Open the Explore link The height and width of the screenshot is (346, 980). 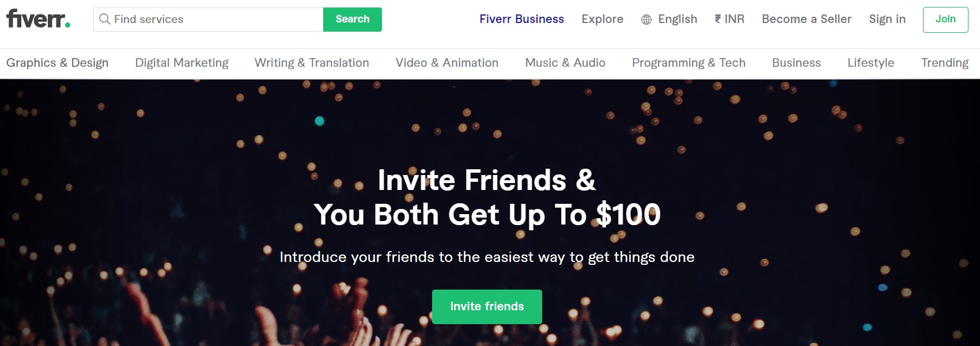coord(602,19)
